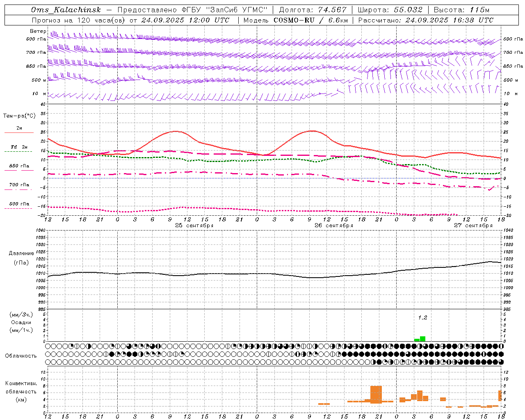Click the forecast start 24.09.2025 12:00 UTC
525x420 pixels.
[185, 20]
